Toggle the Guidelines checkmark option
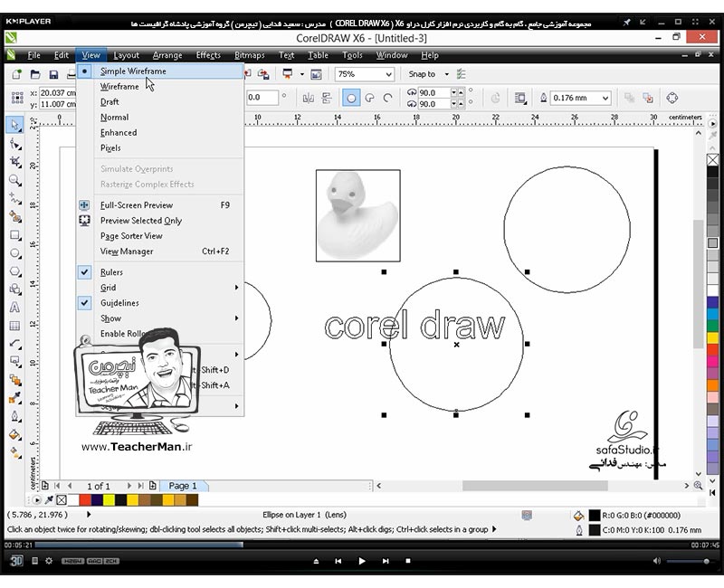The height and width of the screenshot is (588, 724). coord(84,303)
